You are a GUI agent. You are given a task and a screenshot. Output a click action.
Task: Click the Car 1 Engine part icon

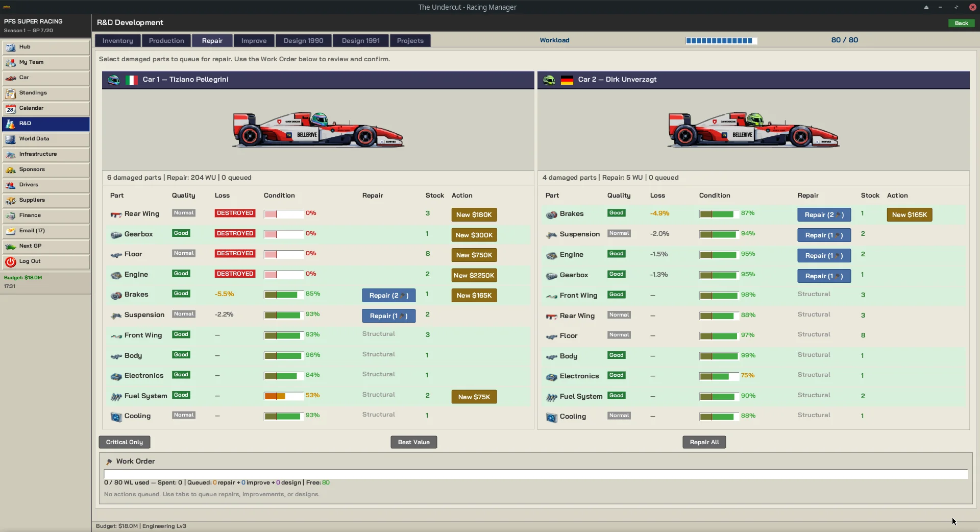click(x=116, y=275)
